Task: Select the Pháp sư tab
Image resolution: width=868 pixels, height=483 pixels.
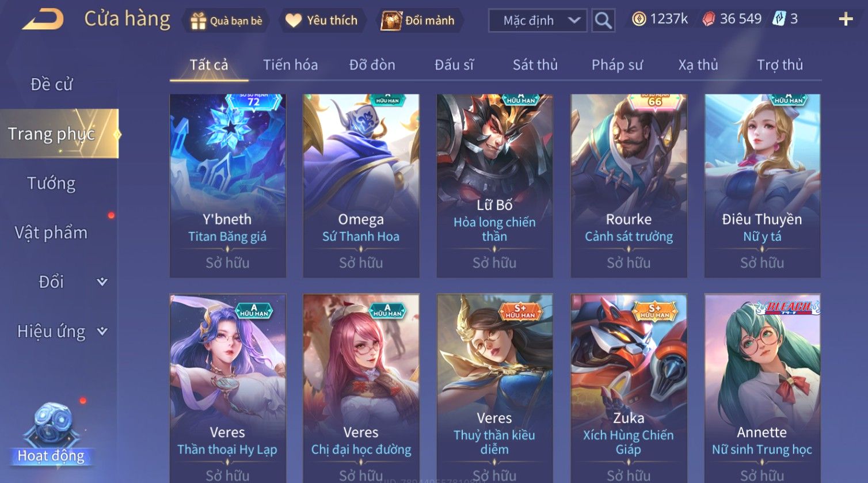Action: (x=617, y=65)
